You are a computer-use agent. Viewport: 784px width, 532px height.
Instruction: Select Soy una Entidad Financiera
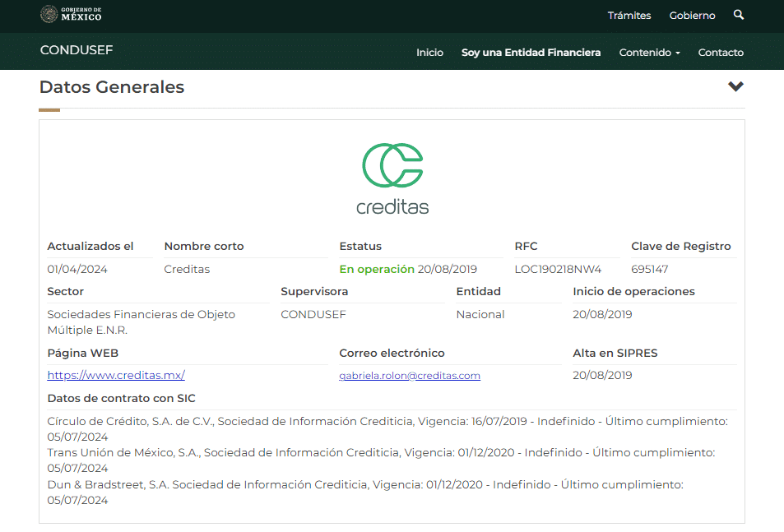[531, 53]
